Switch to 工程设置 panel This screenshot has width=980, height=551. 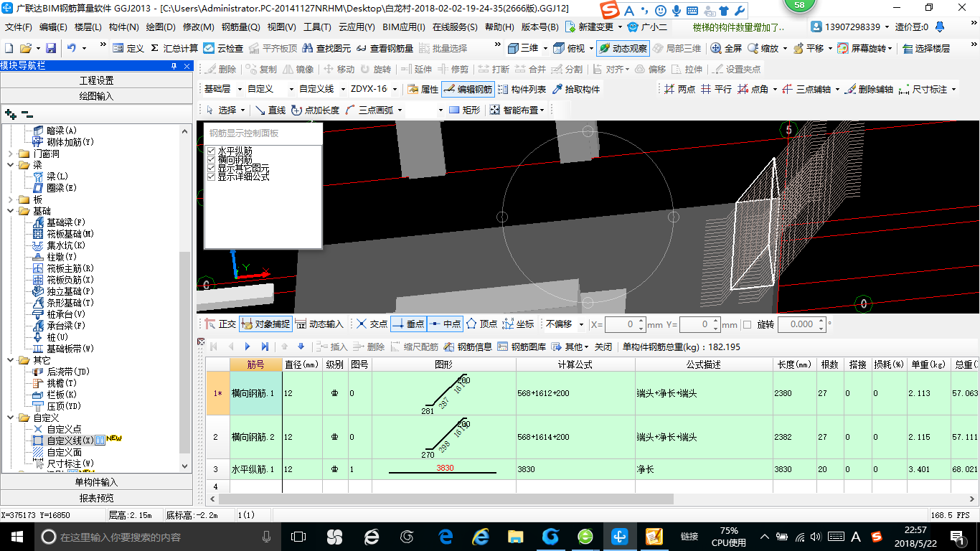click(x=97, y=80)
